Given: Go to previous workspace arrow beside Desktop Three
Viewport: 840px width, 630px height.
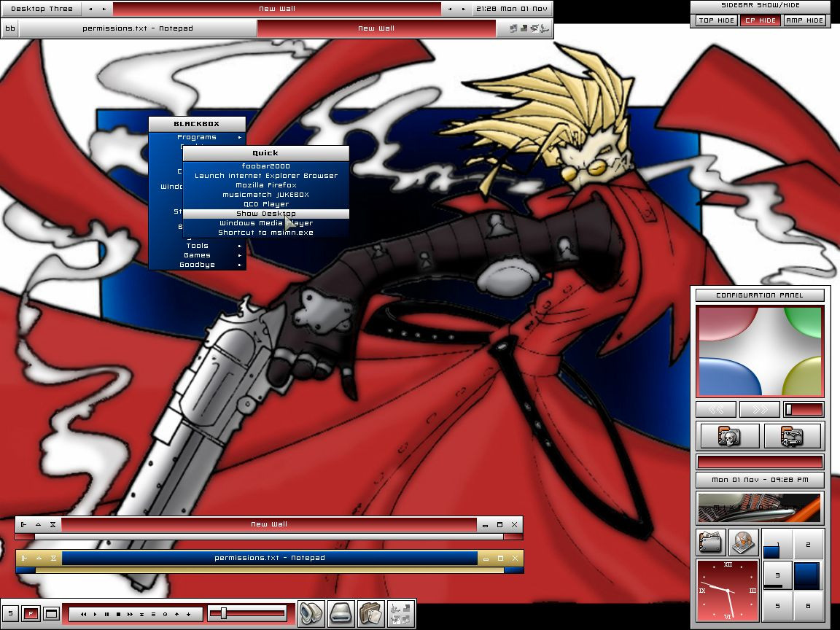Looking at the screenshot, I should (x=90, y=9).
